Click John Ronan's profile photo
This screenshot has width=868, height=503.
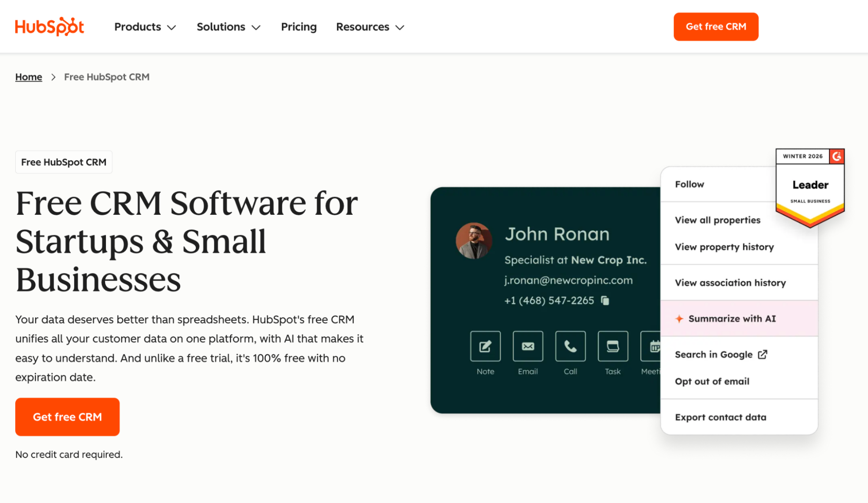[x=474, y=241]
